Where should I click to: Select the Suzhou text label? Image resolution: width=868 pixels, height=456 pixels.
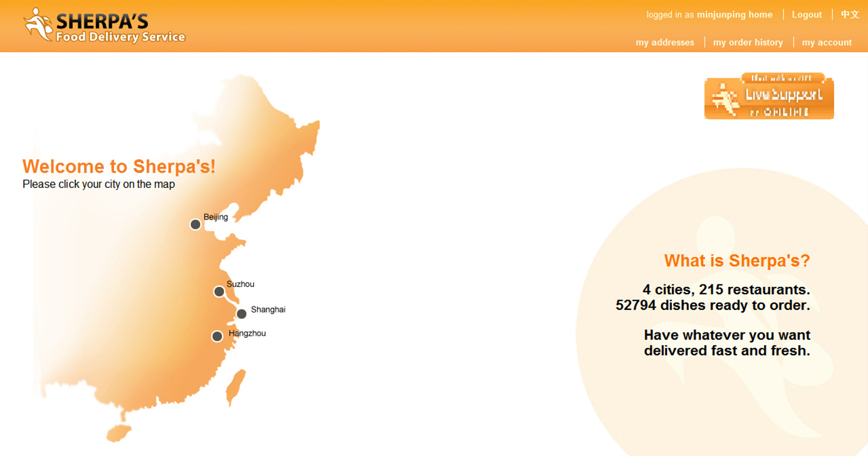pos(240,284)
